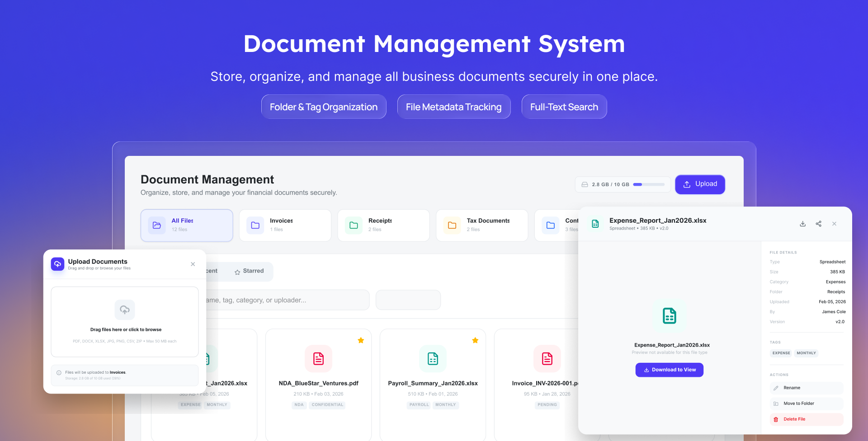Click the Download to View button
The image size is (868, 441).
669,370
